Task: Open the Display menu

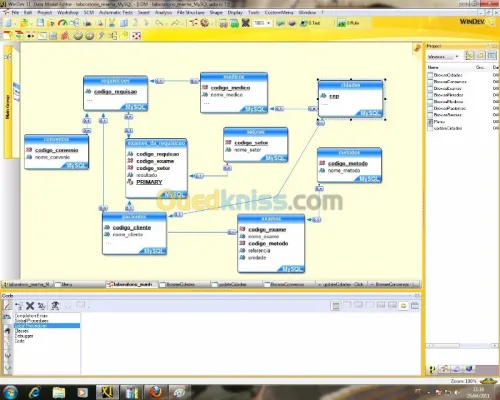Action: [235, 12]
